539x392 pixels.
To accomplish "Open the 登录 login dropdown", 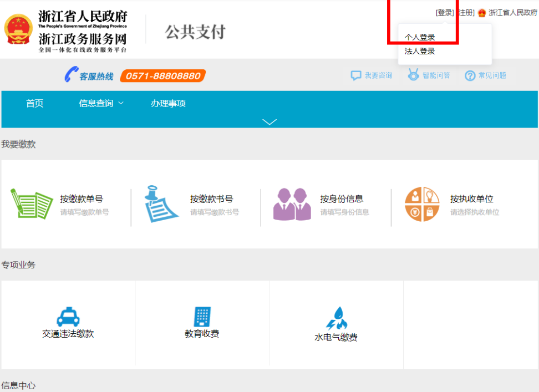I will 445,13.
